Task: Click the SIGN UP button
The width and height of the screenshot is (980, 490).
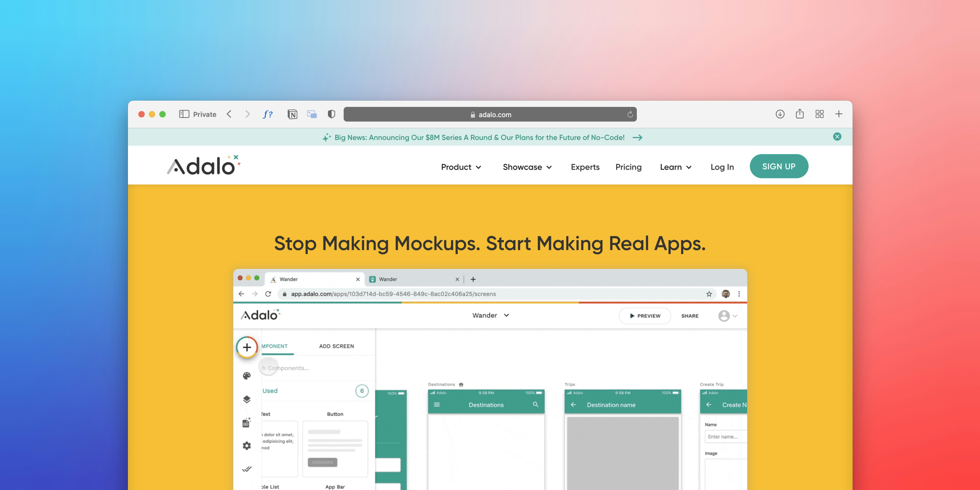Action: [x=779, y=166]
